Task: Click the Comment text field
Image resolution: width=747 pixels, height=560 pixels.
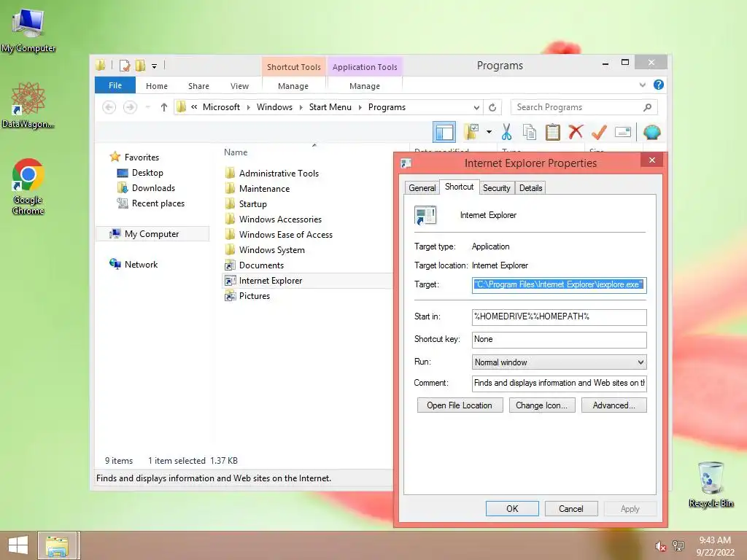Action: (559, 384)
